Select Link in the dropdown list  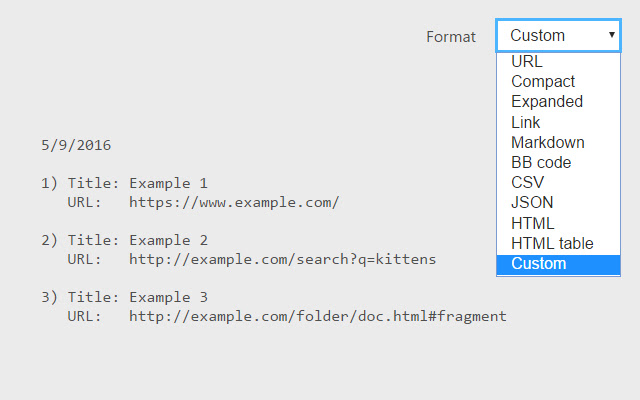[526, 122]
